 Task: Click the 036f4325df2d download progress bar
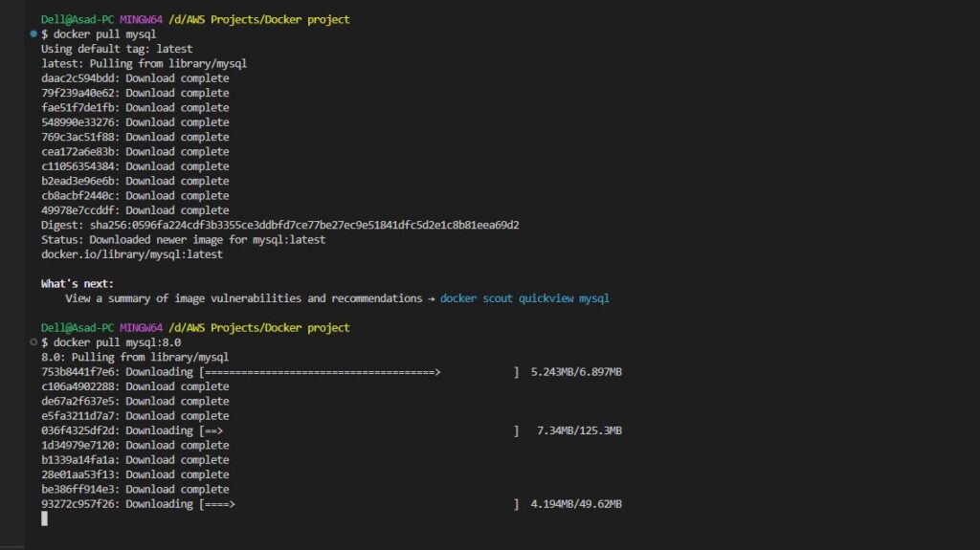[x=360, y=430]
